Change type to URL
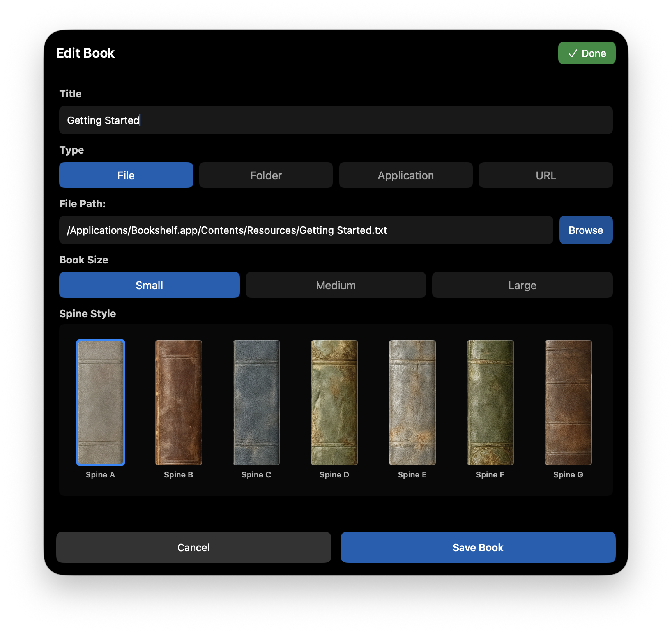Image resolution: width=672 pixels, height=633 pixels. [546, 175]
